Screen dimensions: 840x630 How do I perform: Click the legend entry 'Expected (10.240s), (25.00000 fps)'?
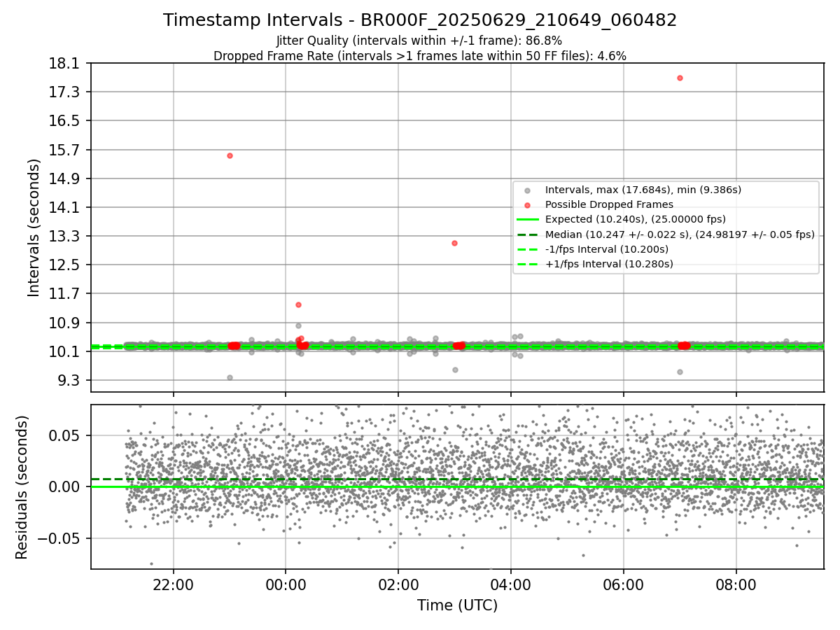tap(636, 219)
